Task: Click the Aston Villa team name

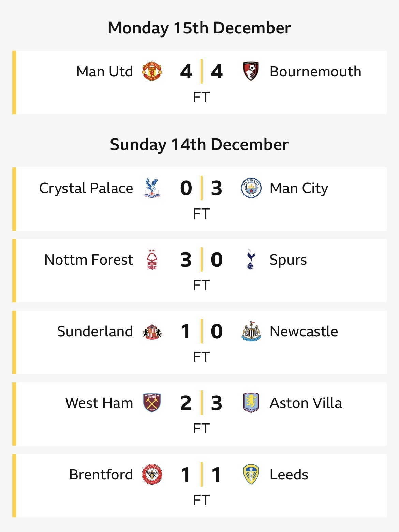Action: 306,403
